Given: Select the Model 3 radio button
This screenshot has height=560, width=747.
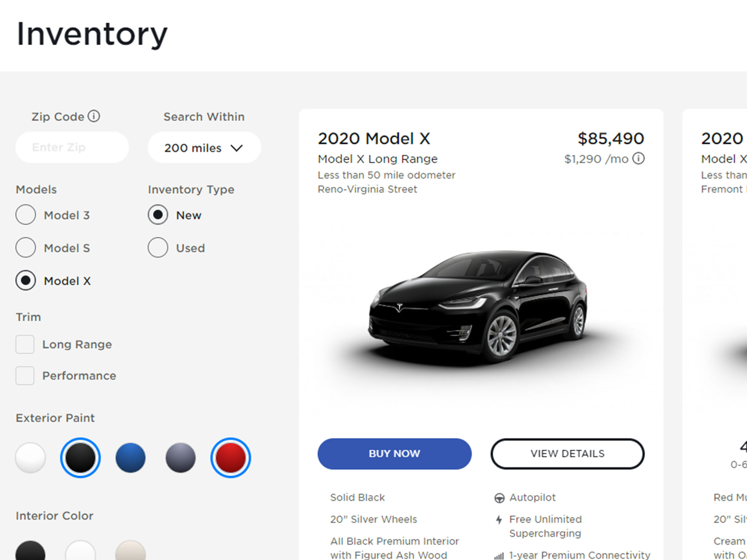Looking at the screenshot, I should coord(26,215).
